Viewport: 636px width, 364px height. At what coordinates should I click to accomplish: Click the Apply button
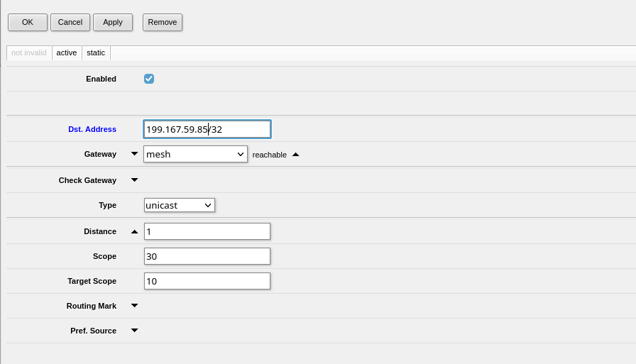tap(113, 22)
